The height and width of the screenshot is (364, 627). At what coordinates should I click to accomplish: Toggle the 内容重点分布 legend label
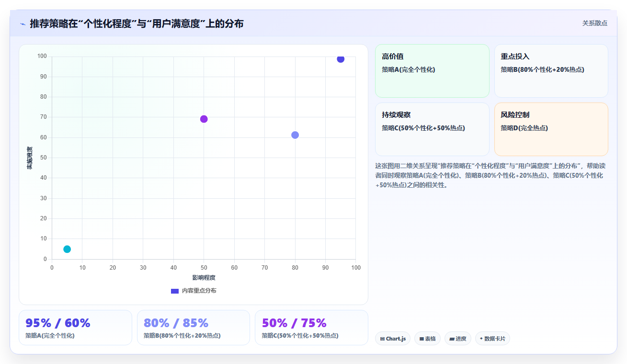199,291
